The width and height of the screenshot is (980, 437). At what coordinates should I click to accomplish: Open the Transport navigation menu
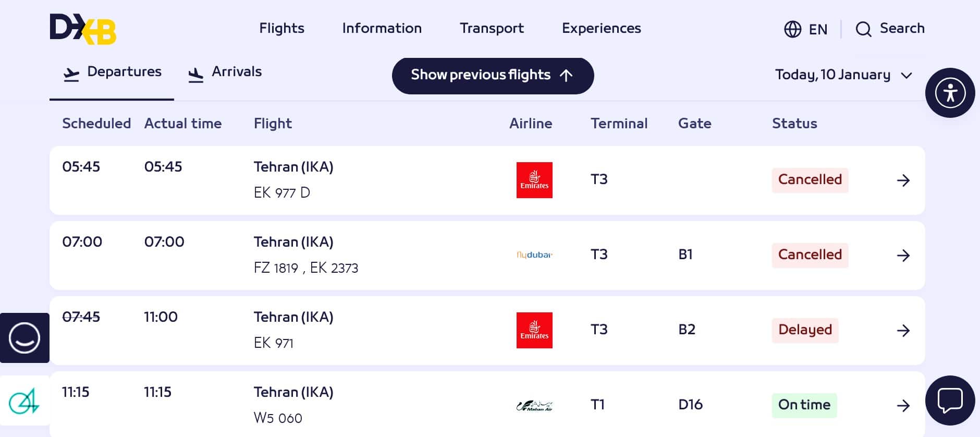[x=492, y=28]
